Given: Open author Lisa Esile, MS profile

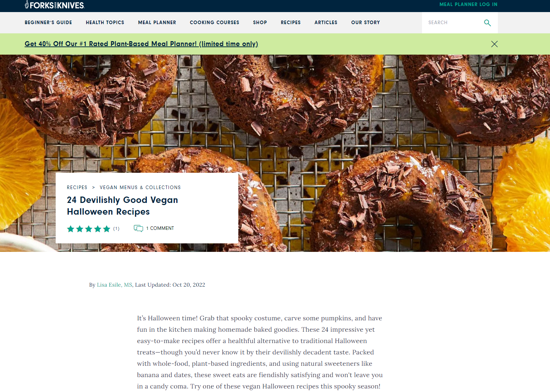Looking at the screenshot, I should tap(115, 285).
